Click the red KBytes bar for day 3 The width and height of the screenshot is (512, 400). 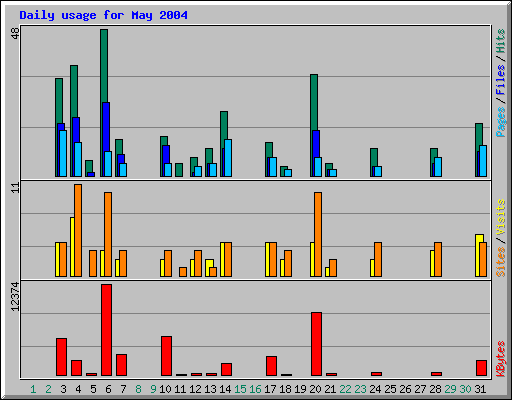pos(61,357)
